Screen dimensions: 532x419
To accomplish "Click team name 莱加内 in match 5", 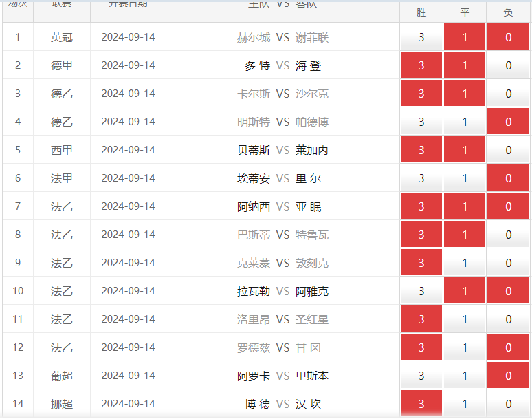I will 312,150.
